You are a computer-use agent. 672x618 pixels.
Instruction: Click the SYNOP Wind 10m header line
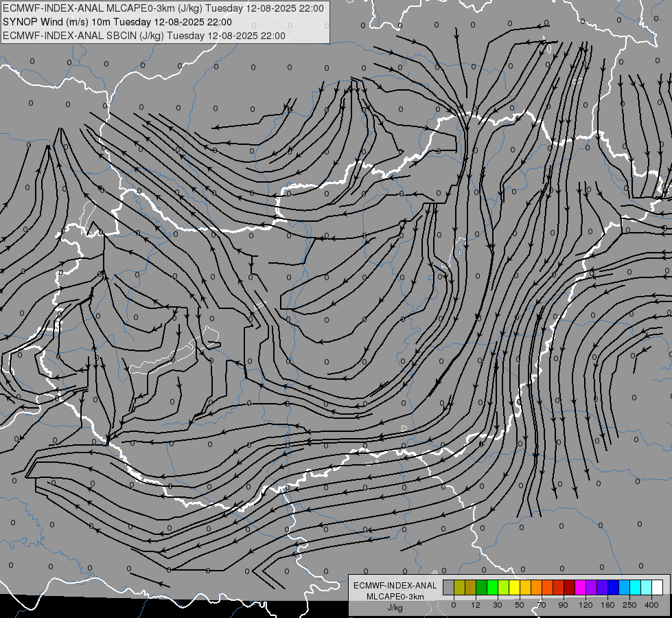tap(117, 22)
